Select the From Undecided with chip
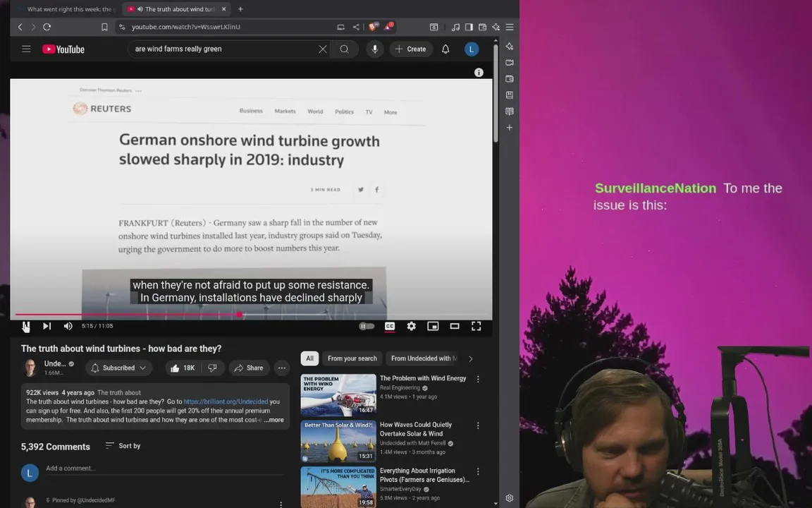 tap(424, 358)
